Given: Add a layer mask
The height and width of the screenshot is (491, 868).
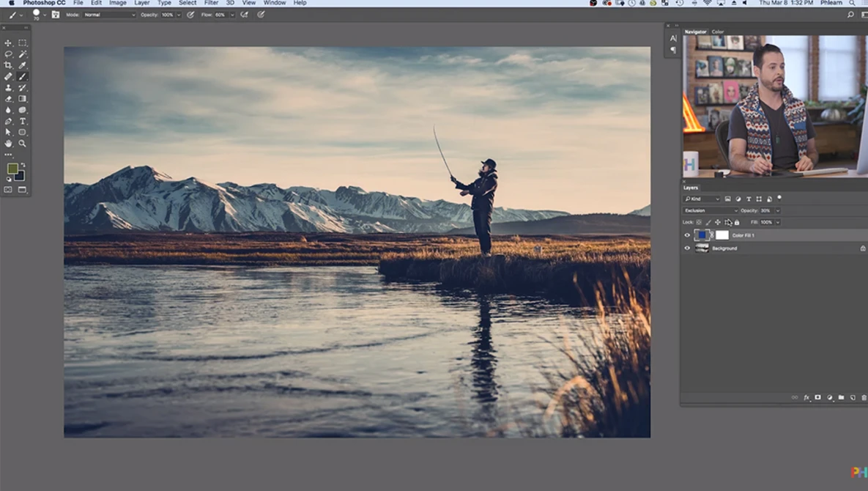Looking at the screenshot, I should point(817,397).
